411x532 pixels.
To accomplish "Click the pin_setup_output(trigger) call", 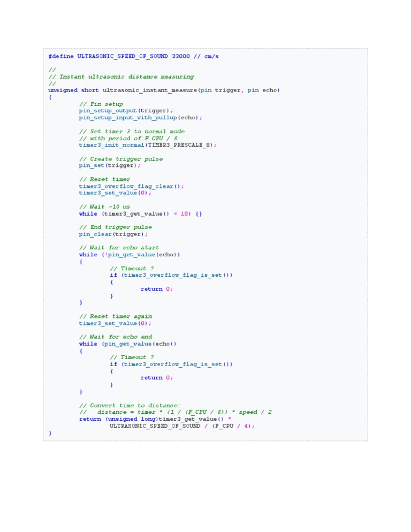I will coord(126,111).
